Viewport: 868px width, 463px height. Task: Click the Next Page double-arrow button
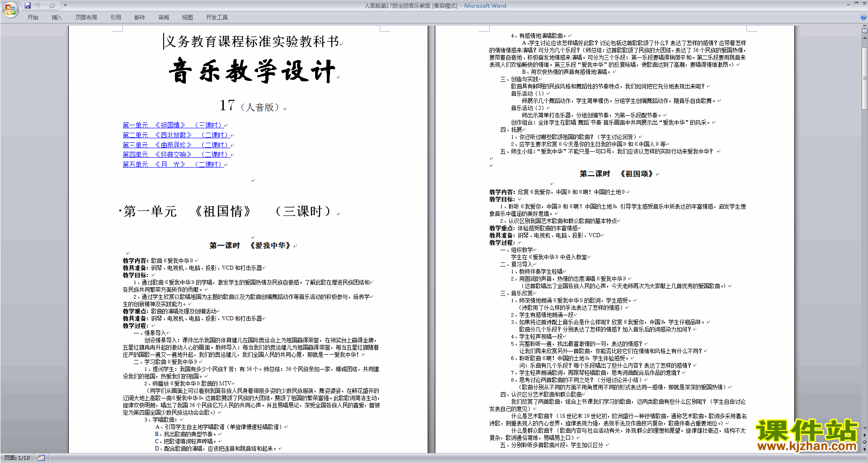coord(865,449)
